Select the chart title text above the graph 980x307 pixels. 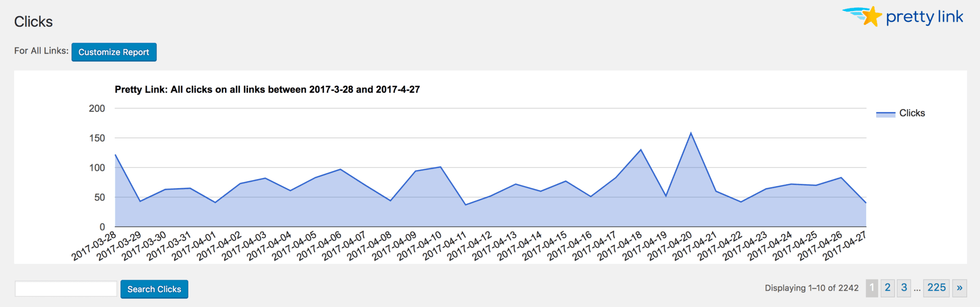pyautogui.click(x=267, y=89)
